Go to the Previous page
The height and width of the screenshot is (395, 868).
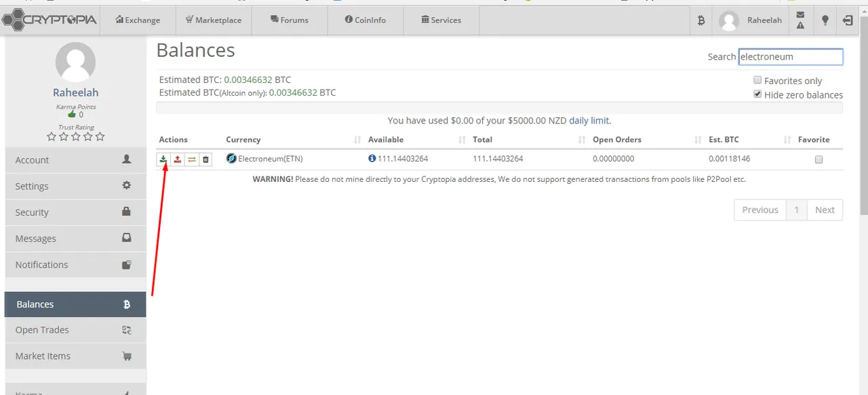(x=760, y=210)
